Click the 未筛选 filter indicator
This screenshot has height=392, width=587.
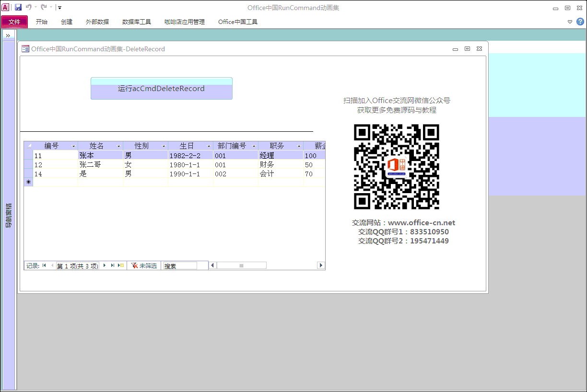coord(144,265)
